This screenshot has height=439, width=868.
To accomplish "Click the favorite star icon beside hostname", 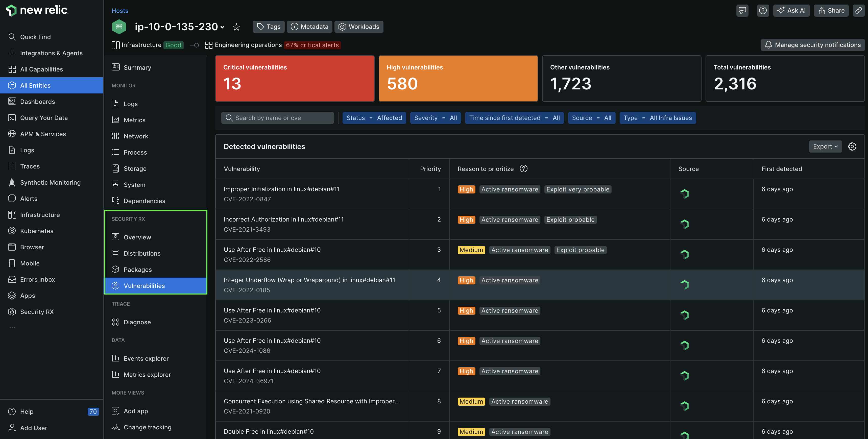I will pyautogui.click(x=236, y=27).
